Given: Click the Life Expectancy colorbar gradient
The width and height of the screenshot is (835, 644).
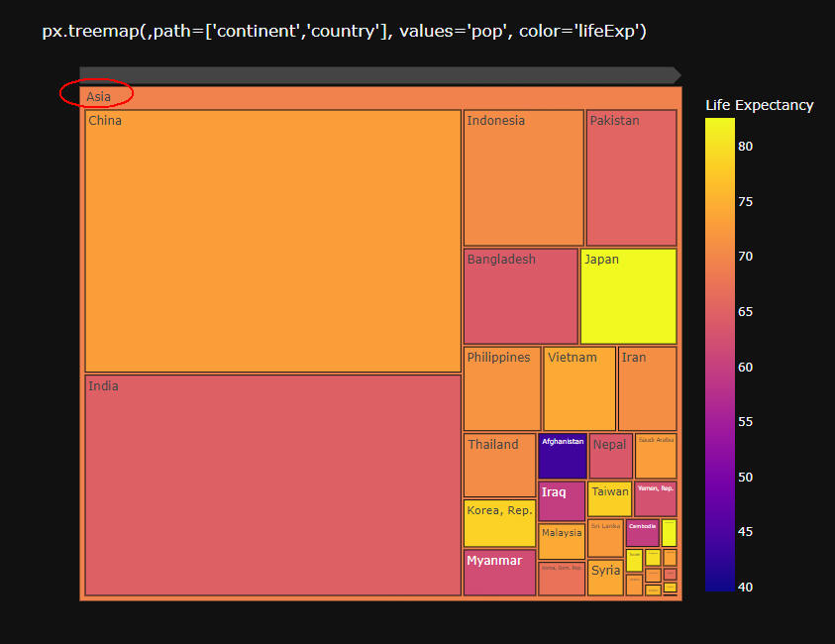Looking at the screenshot, I should 720,355.
